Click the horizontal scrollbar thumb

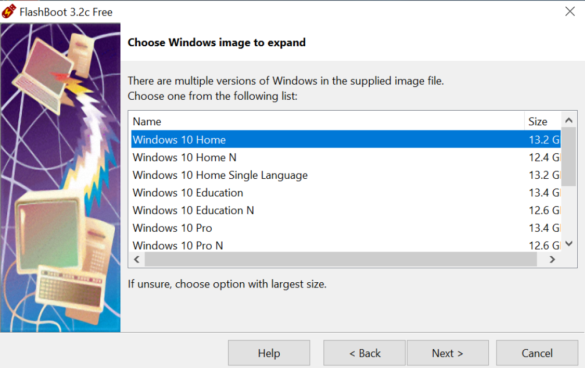tap(341, 259)
